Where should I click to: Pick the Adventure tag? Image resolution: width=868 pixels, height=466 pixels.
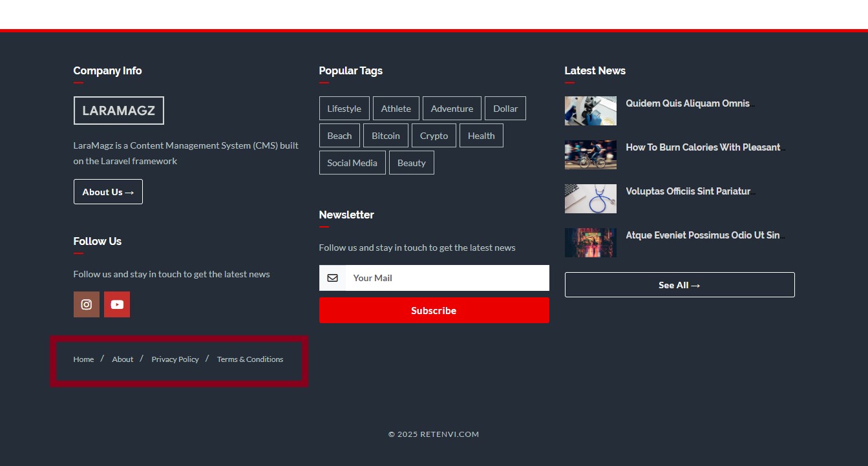[x=452, y=108]
